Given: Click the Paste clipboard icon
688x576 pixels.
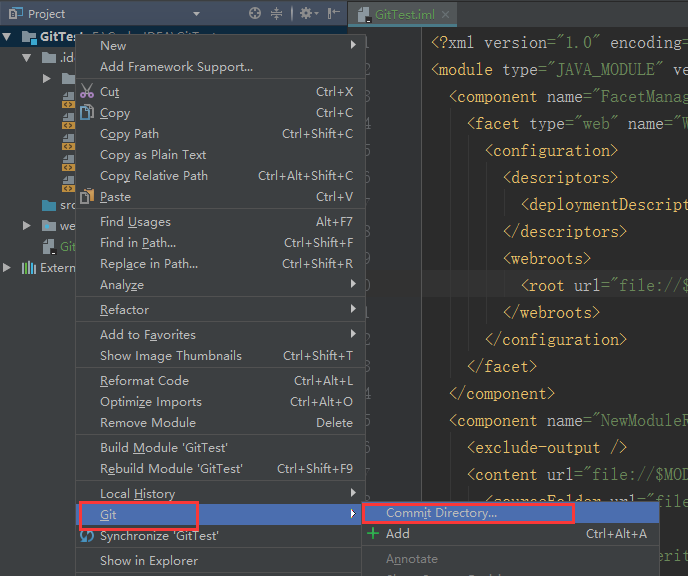Looking at the screenshot, I should click(x=87, y=197).
